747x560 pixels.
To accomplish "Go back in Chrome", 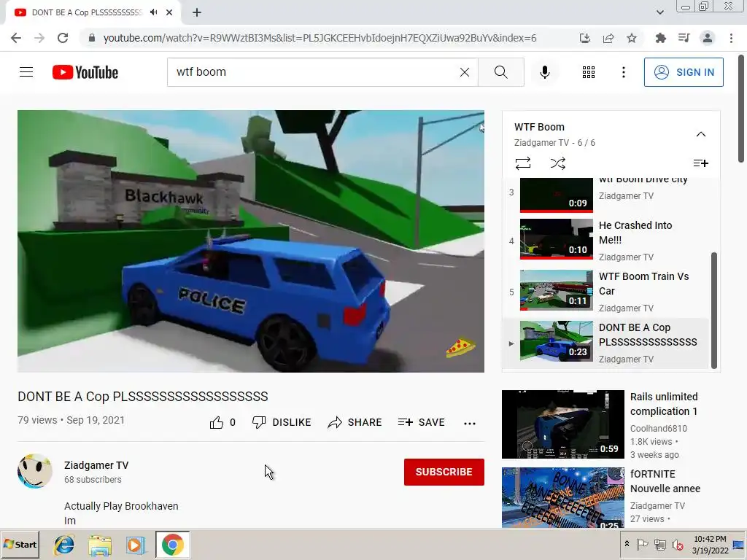I will pyautogui.click(x=16, y=38).
